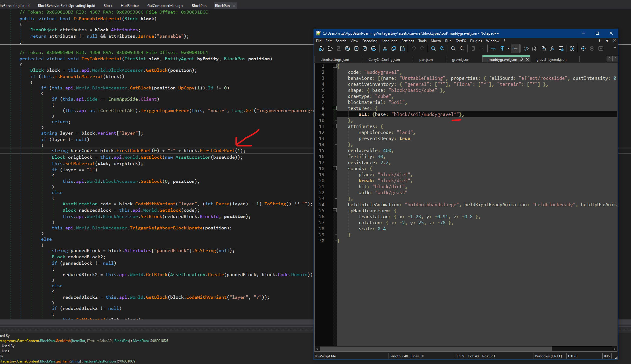The image size is (631, 364).
Task: Open the Function List fx icon
Action: pyautogui.click(x=552, y=48)
